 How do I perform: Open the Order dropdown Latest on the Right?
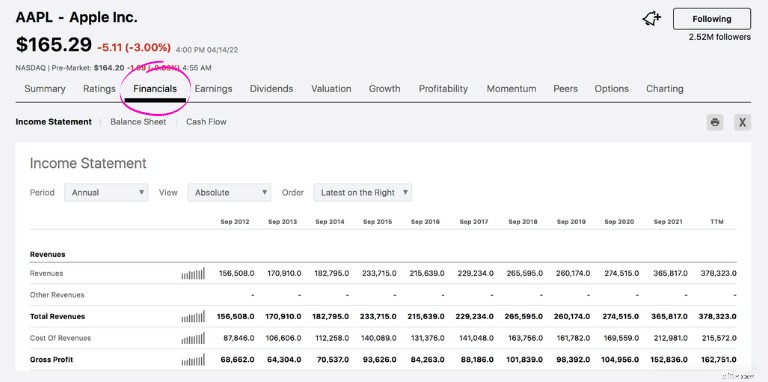point(362,192)
